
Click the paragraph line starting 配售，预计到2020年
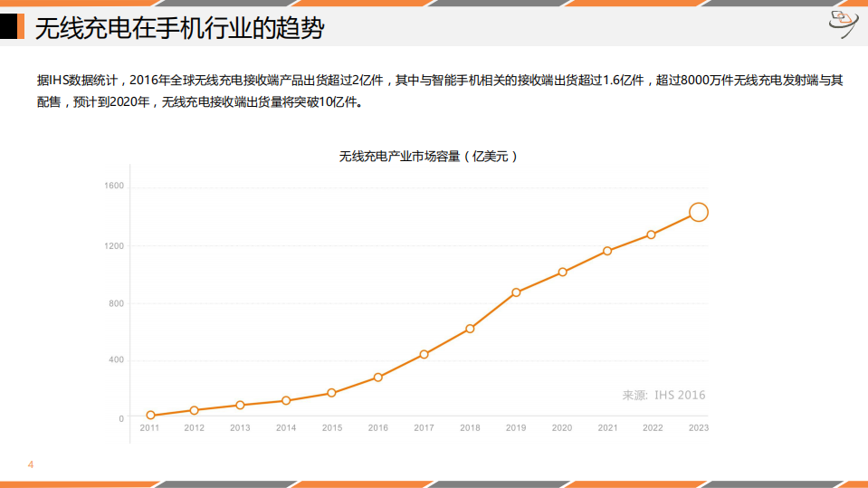point(200,102)
